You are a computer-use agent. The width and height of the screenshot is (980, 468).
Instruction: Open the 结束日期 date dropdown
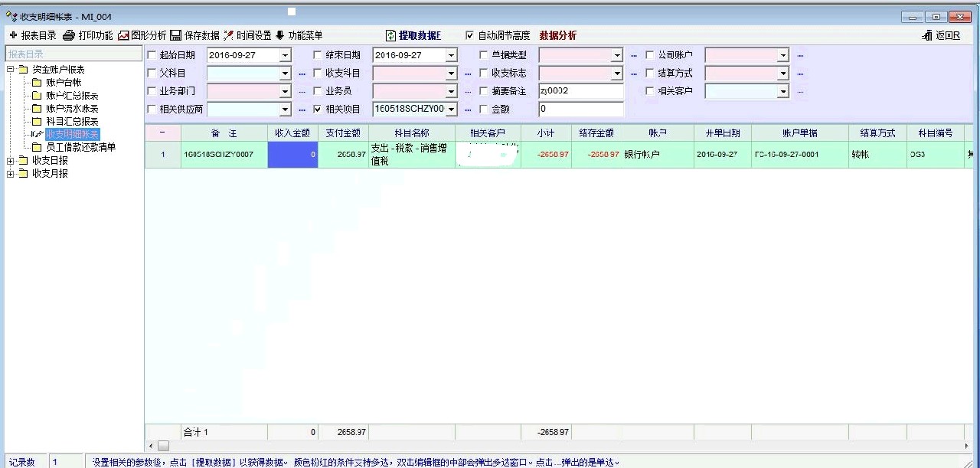[451, 55]
